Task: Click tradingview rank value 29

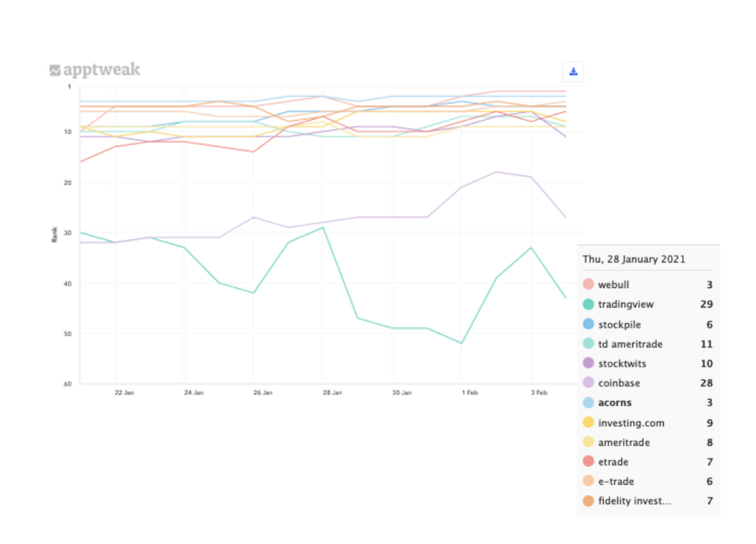Action: 707,304
